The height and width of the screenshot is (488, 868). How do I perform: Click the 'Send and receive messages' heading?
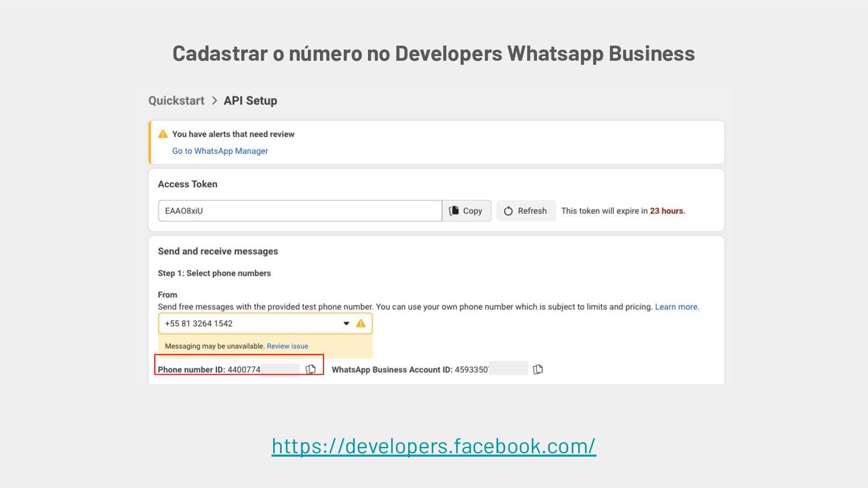(x=218, y=252)
